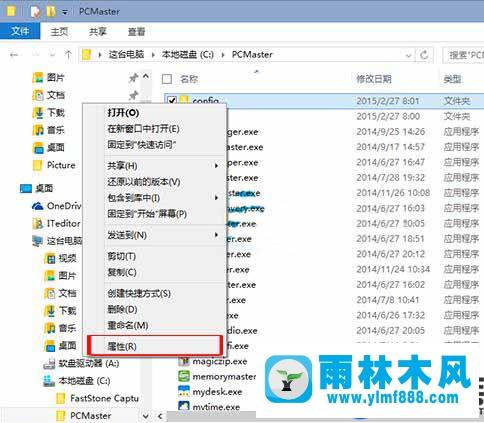Open quick access 音乐 folder
This screenshot has width=484, height=423.
(49, 130)
